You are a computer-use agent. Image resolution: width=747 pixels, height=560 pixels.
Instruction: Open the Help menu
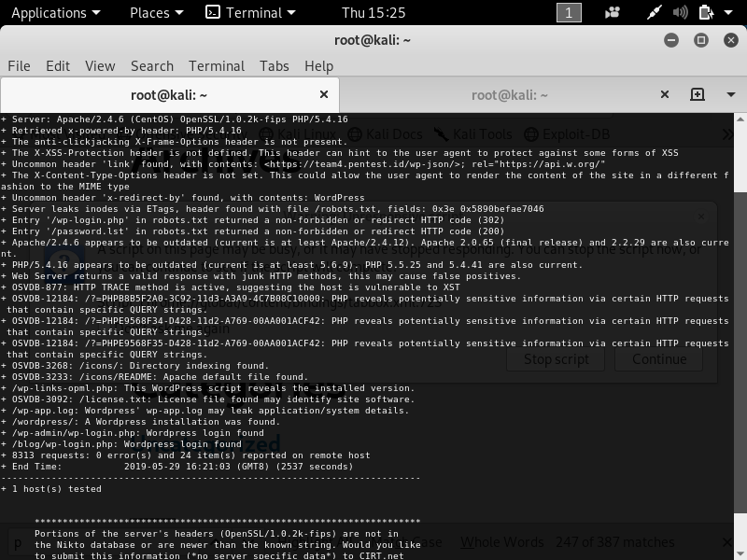tap(318, 65)
